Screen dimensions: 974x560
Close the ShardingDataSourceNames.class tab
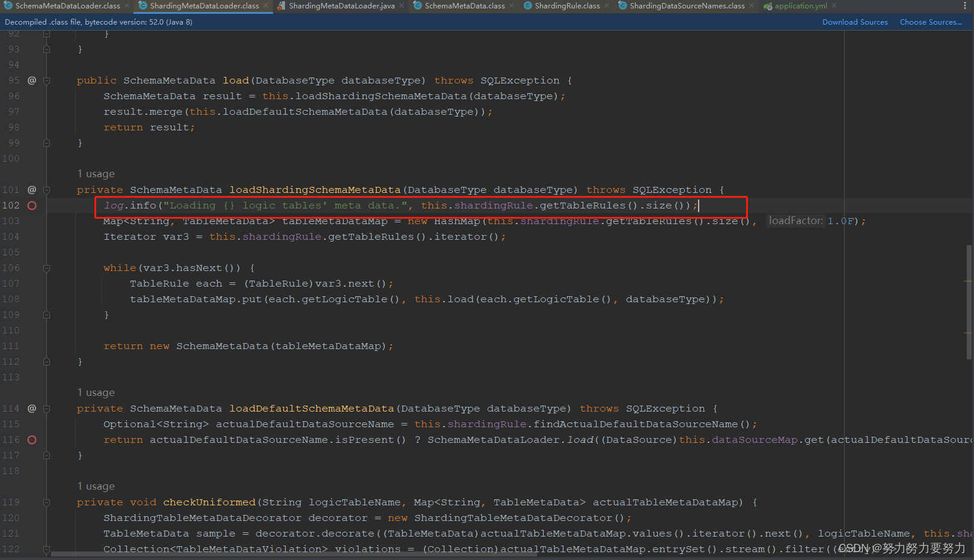point(752,6)
